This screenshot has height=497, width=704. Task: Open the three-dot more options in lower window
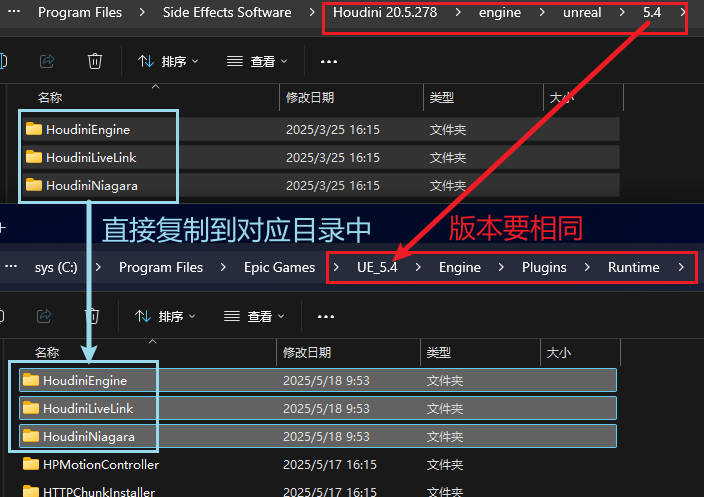pos(325,315)
